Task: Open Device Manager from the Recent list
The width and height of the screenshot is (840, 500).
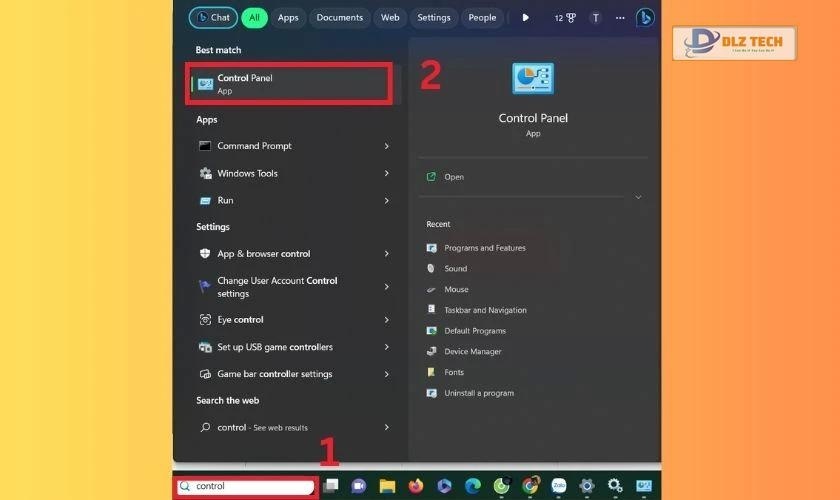Action: (472, 352)
